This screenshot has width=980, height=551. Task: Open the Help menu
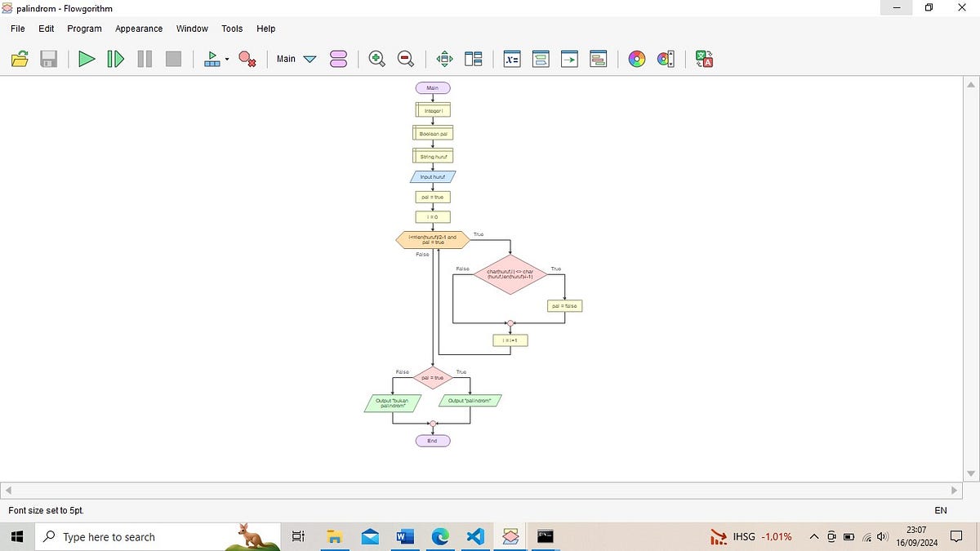coord(266,28)
